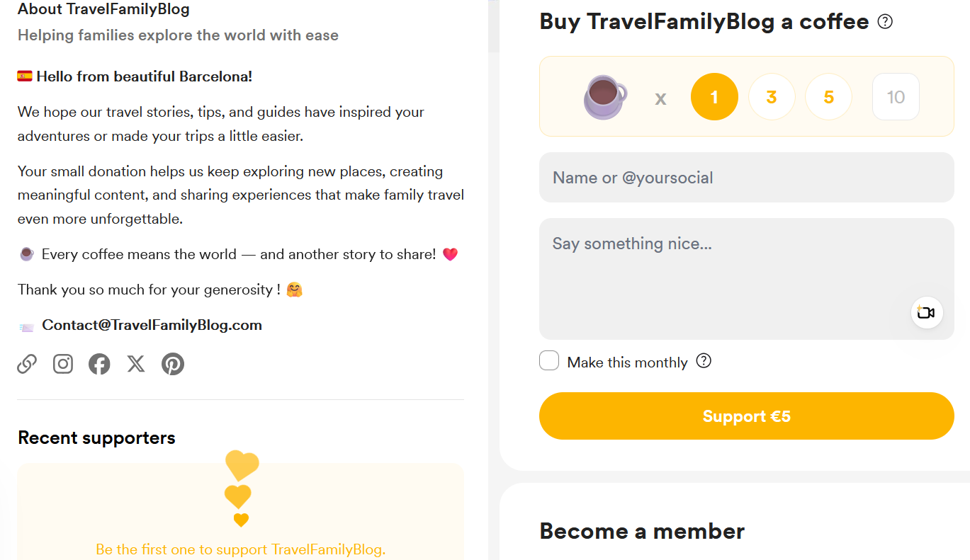Screen dimensions: 970x560
Task: Choose 5 coffees amount
Action: tap(828, 97)
